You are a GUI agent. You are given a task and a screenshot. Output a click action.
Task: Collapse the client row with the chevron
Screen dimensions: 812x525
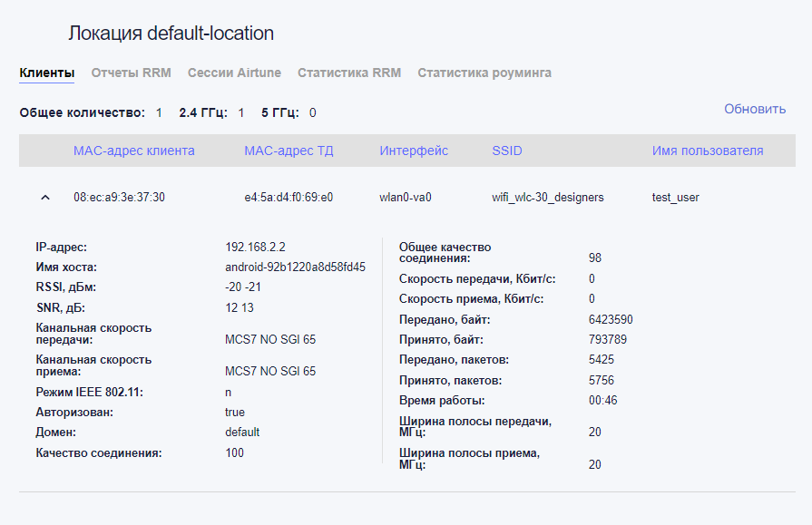click(45, 198)
